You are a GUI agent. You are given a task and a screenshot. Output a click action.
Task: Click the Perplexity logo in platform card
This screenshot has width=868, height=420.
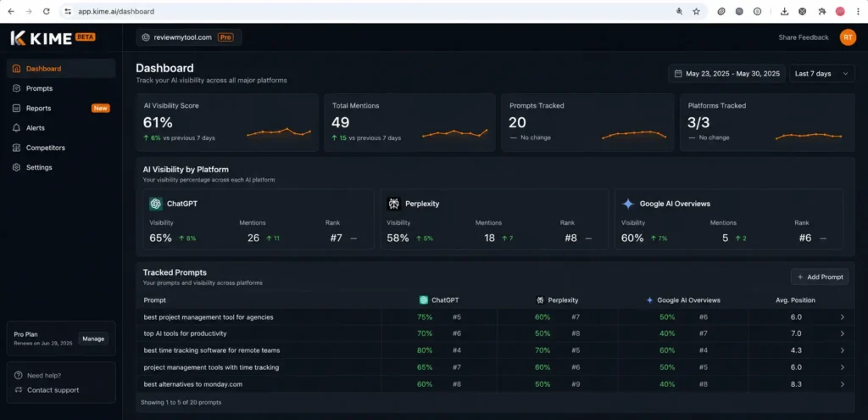click(x=393, y=204)
